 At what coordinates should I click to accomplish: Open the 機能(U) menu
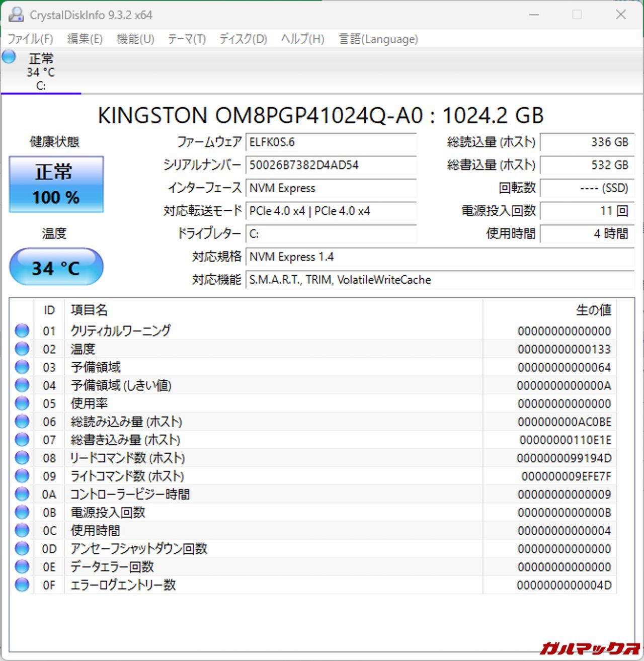click(135, 39)
